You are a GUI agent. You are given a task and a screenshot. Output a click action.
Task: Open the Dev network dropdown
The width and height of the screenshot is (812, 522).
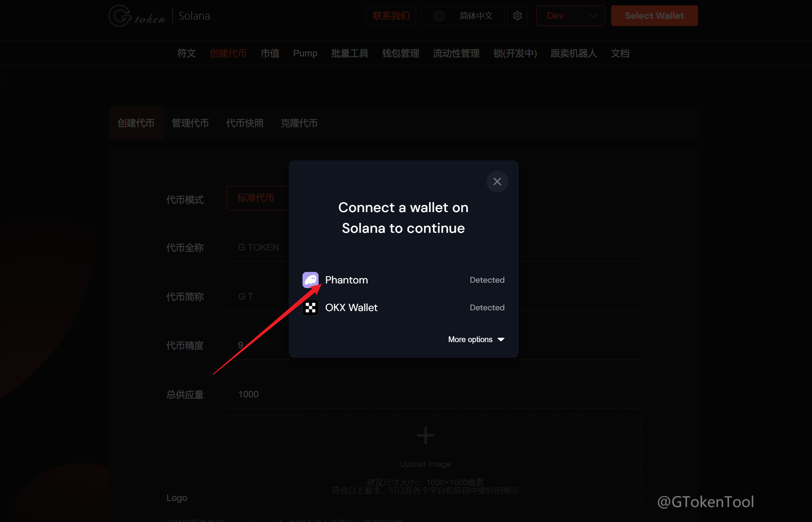point(570,16)
